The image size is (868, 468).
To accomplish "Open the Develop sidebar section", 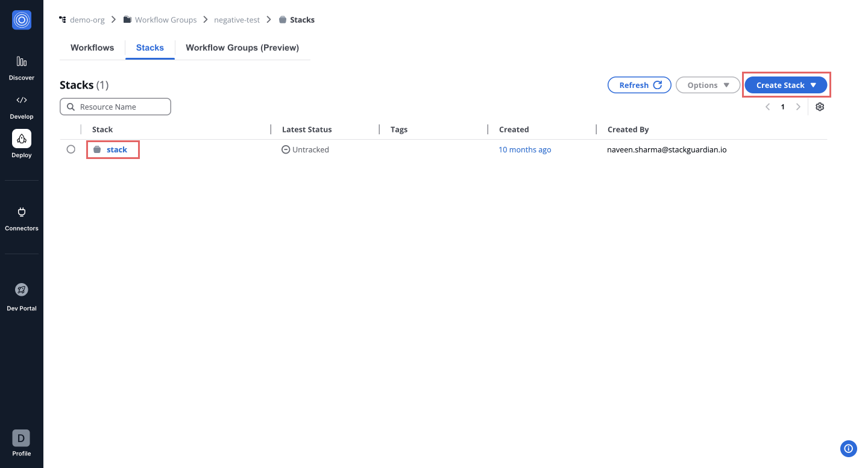I will click(22, 107).
